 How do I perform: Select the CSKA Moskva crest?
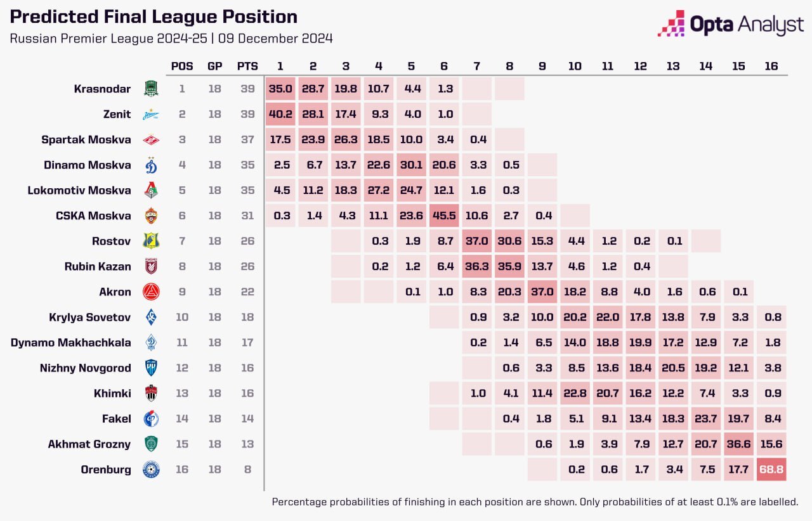tap(151, 215)
